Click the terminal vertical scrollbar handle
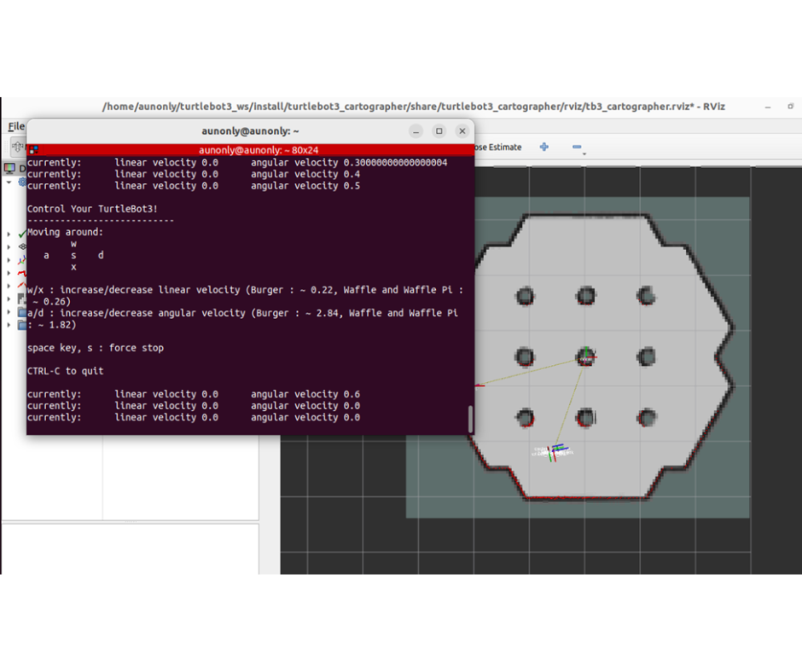Image resolution: width=802 pixels, height=672 pixels. (469, 418)
